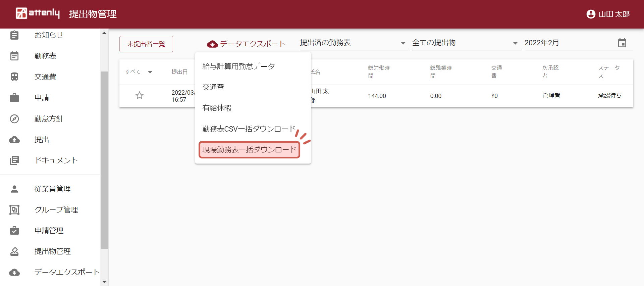The image size is (644, 286).
Task: Click the attenly logo icon
Action: 21,13
